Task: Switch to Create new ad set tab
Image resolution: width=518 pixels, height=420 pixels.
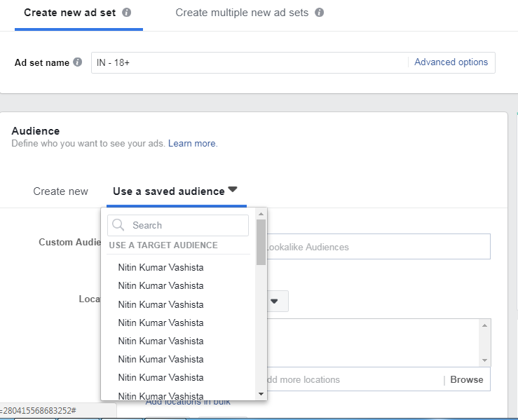Action: [69, 13]
